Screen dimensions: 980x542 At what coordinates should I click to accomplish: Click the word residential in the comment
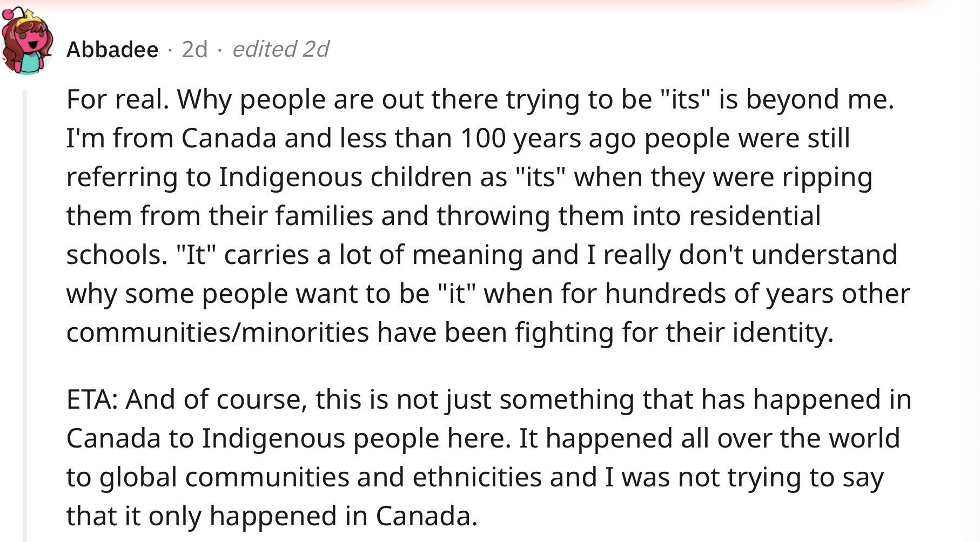click(755, 215)
